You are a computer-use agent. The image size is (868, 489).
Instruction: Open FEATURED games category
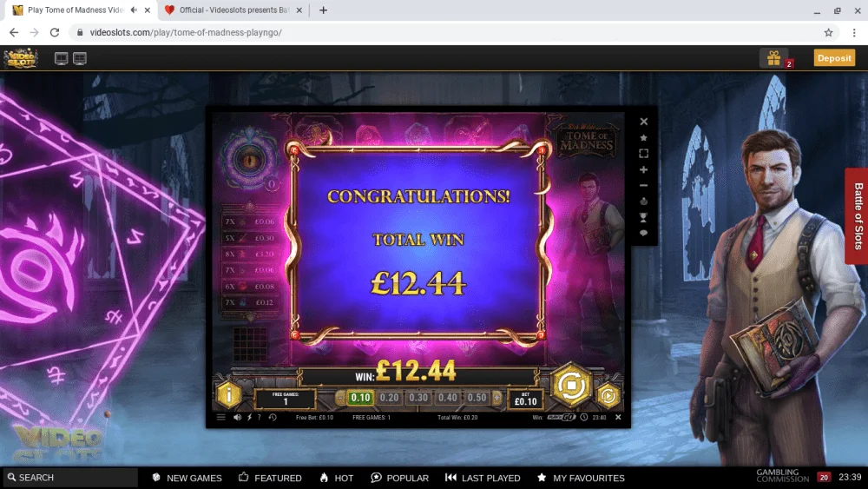pyautogui.click(x=270, y=478)
